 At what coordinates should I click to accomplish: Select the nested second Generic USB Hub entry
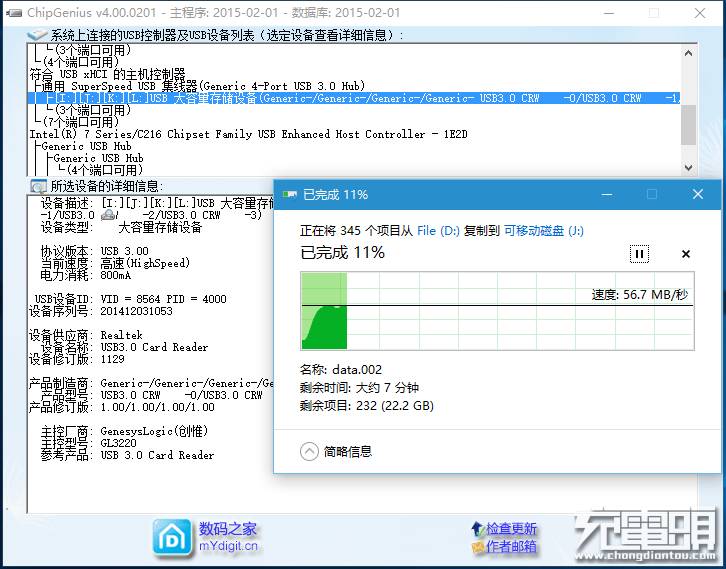[98, 158]
